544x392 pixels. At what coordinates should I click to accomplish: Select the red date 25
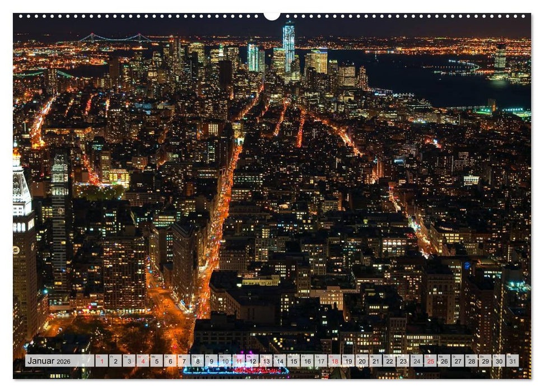tap(430, 361)
